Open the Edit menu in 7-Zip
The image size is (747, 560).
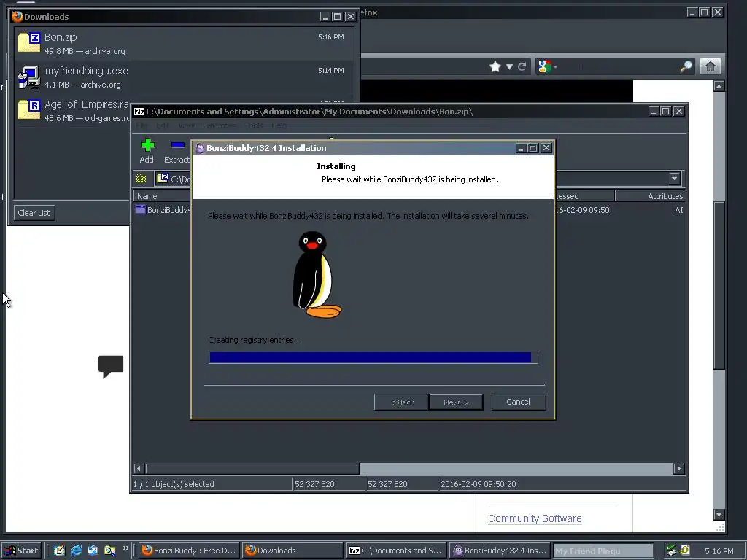tap(163, 125)
